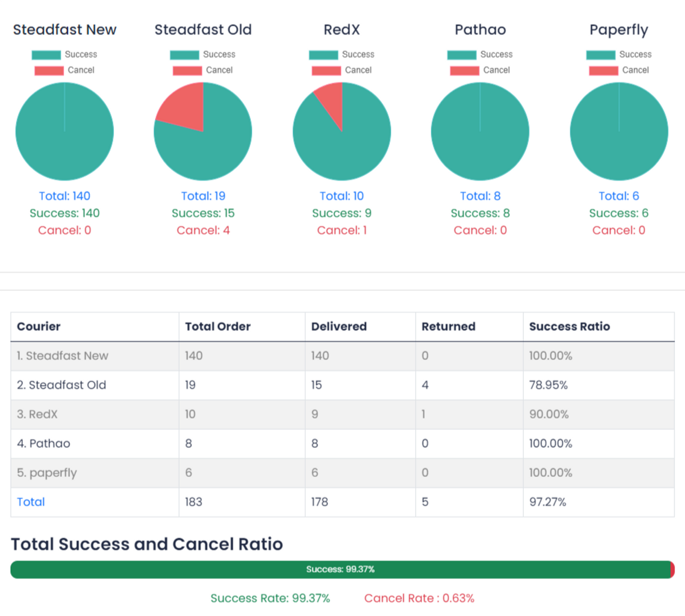Image resolution: width=685 pixels, height=616 pixels.
Task: Click the Steadfast New Success legend swatch
Action: click(46, 55)
